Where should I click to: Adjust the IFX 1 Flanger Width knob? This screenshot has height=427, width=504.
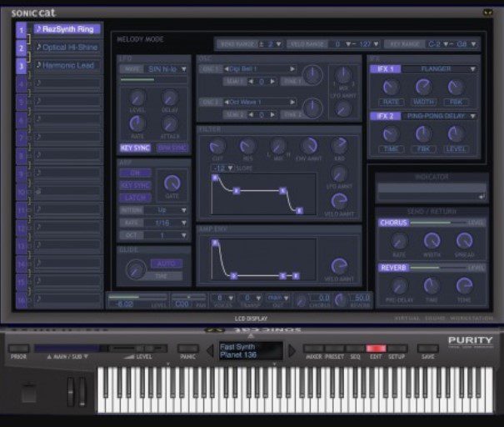coord(423,87)
